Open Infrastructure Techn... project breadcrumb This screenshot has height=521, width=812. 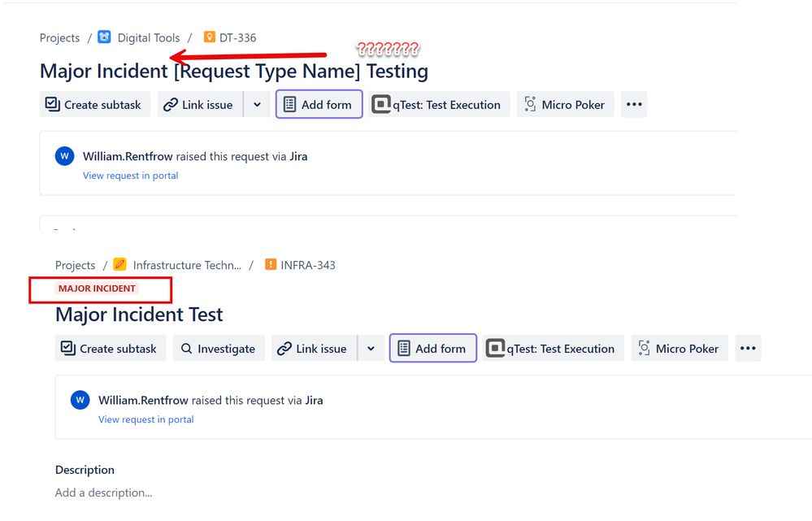187,265
